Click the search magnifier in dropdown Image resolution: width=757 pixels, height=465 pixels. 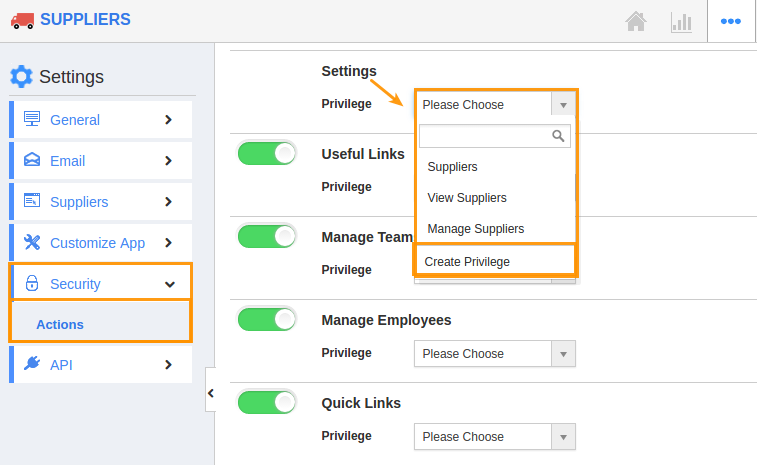point(559,135)
